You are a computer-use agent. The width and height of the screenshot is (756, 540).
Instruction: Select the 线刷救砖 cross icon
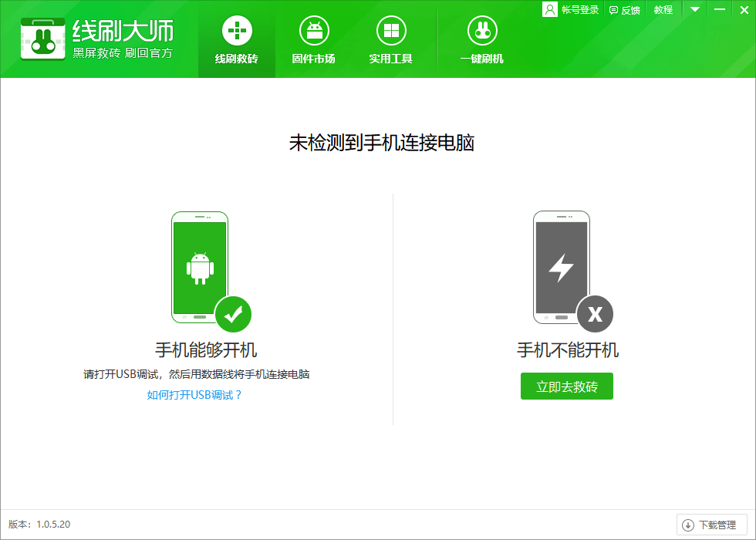click(236, 31)
